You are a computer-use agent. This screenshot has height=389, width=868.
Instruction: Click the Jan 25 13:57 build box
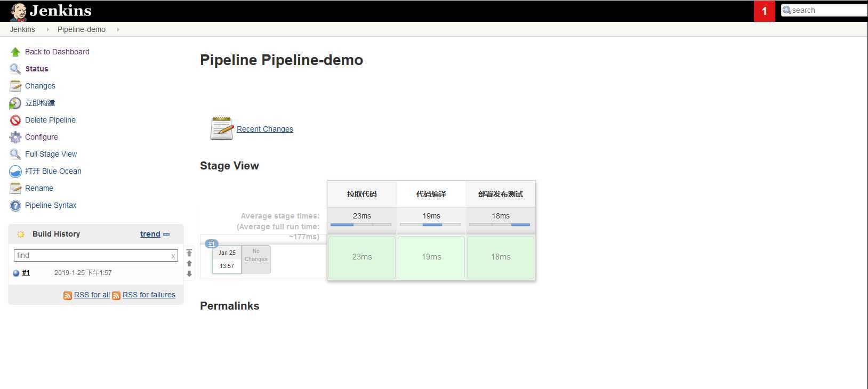[x=227, y=260]
